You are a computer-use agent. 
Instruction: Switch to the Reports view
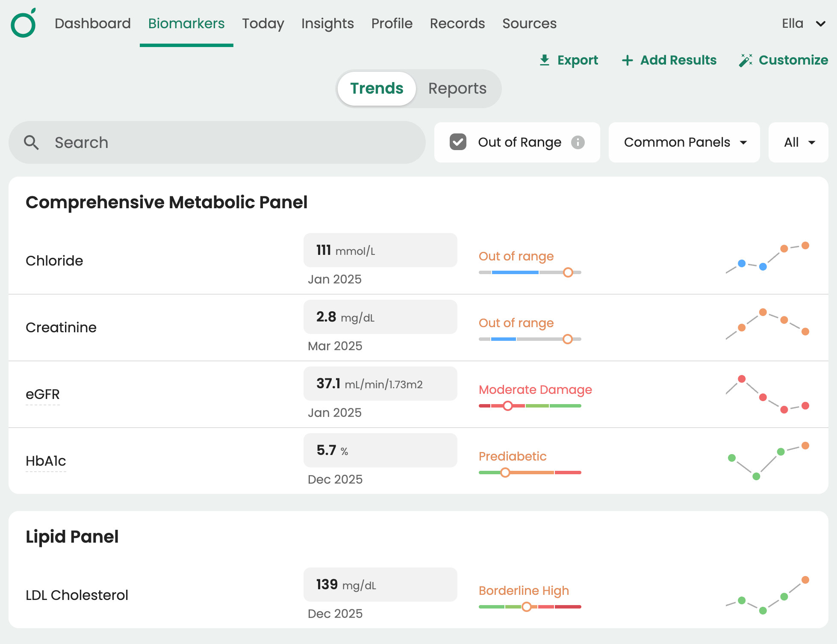tap(457, 89)
